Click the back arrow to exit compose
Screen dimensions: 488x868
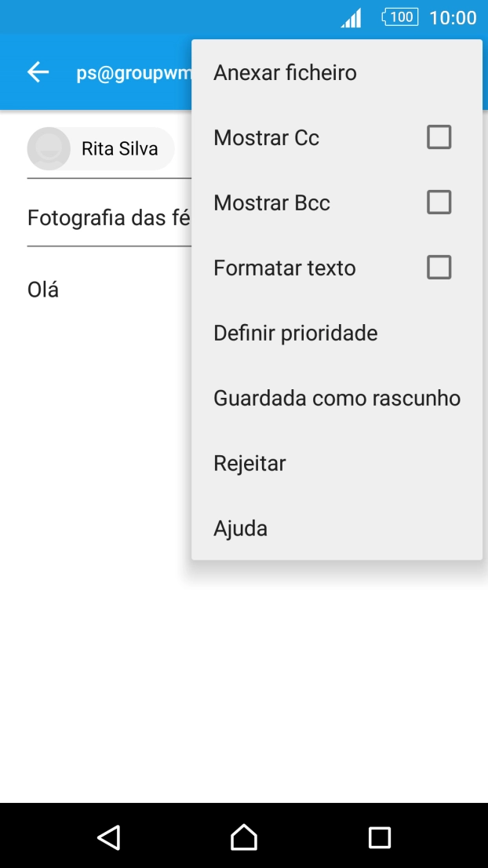pyautogui.click(x=37, y=71)
